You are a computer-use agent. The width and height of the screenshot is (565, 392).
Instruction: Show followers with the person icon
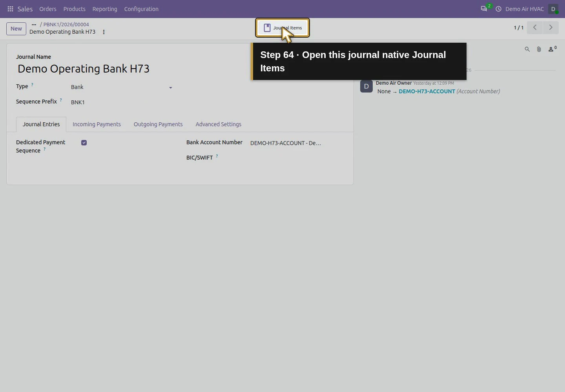[x=552, y=49]
